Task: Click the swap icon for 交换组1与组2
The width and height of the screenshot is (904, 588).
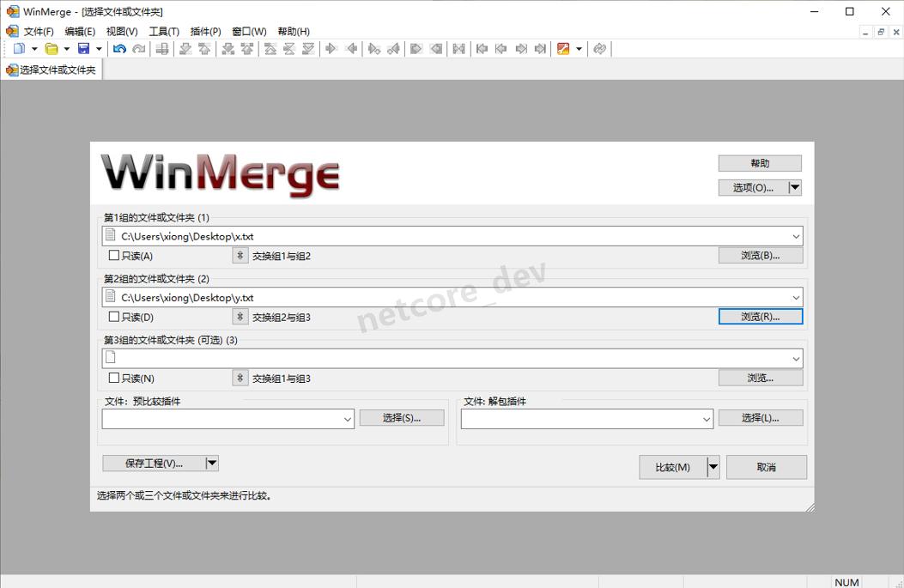Action: [x=240, y=255]
